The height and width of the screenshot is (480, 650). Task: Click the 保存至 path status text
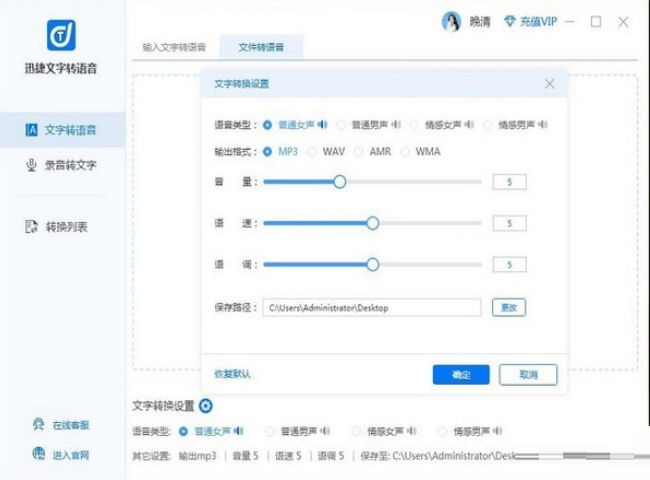(438, 456)
